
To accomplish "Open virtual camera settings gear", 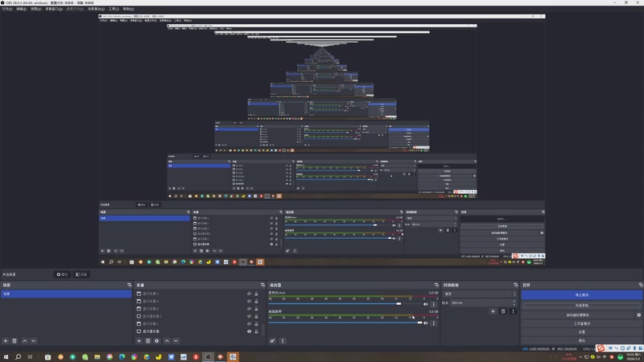I will (638, 315).
